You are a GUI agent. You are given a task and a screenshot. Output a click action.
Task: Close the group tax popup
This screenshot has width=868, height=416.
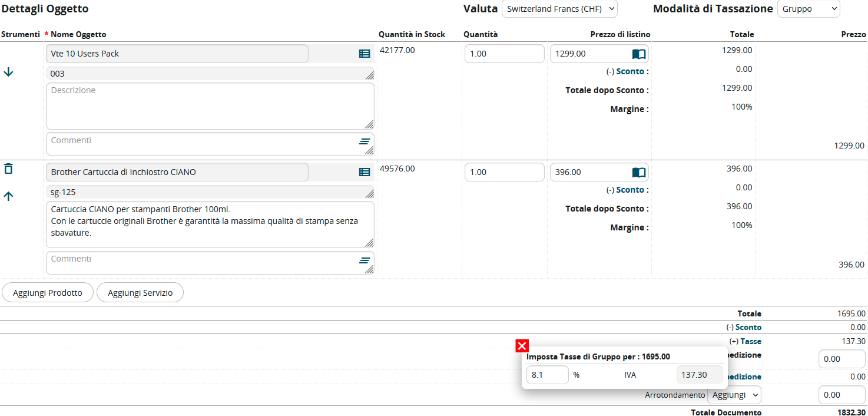pyautogui.click(x=522, y=346)
